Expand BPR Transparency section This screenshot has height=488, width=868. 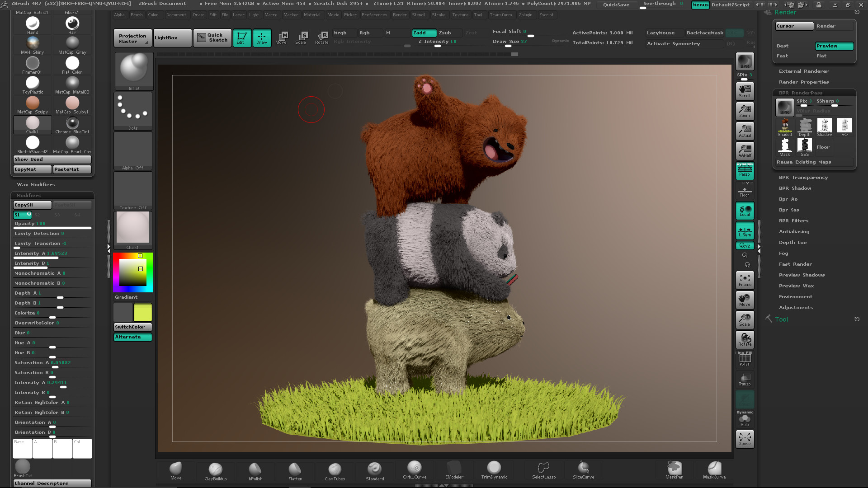(x=803, y=178)
